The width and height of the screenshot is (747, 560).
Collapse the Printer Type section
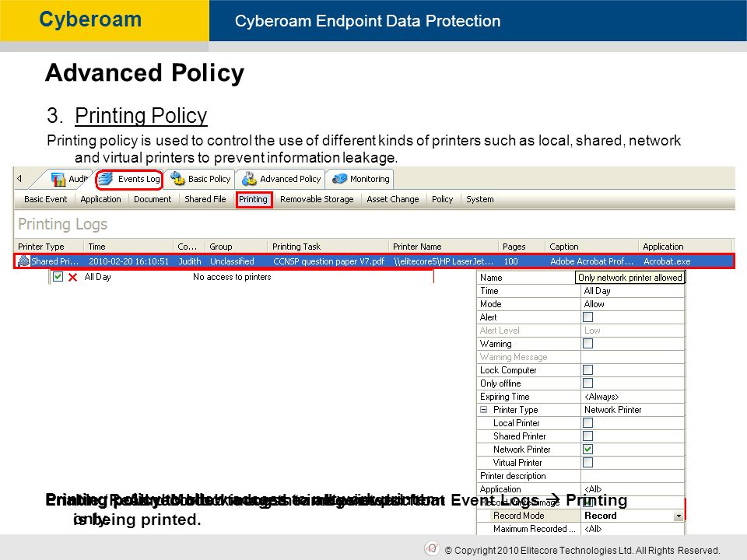(x=484, y=410)
